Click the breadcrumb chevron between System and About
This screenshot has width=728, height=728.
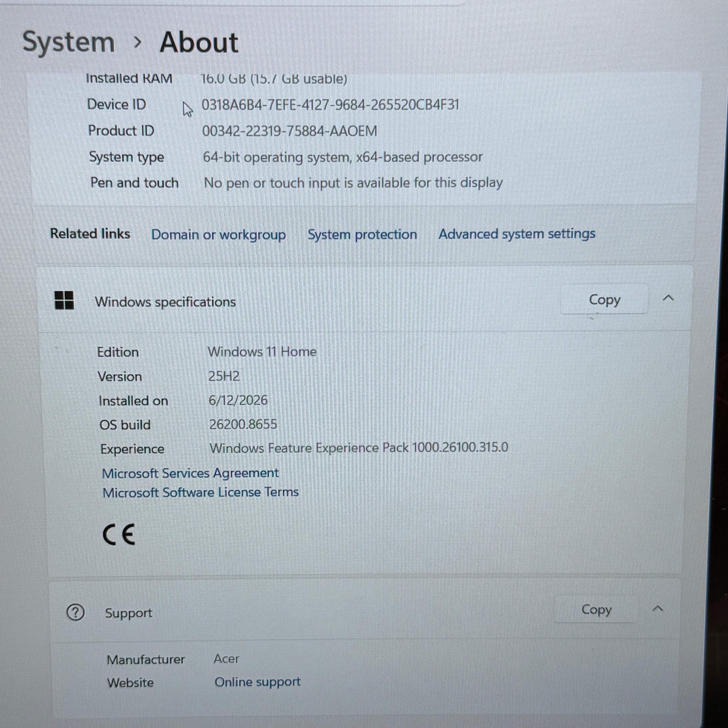(137, 43)
